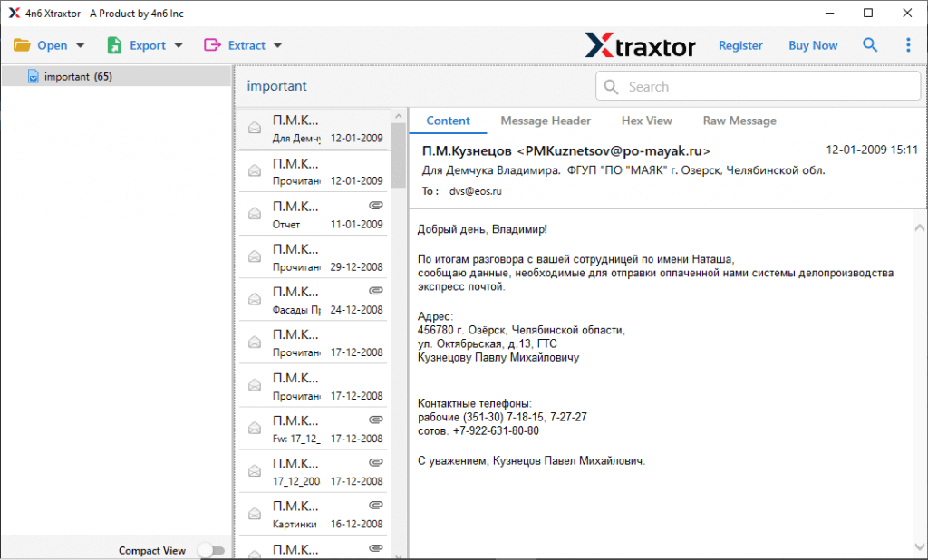This screenshot has height=560, width=928.
Task: Click envelope icon of 'Для Демч' message
Action: tap(255, 128)
